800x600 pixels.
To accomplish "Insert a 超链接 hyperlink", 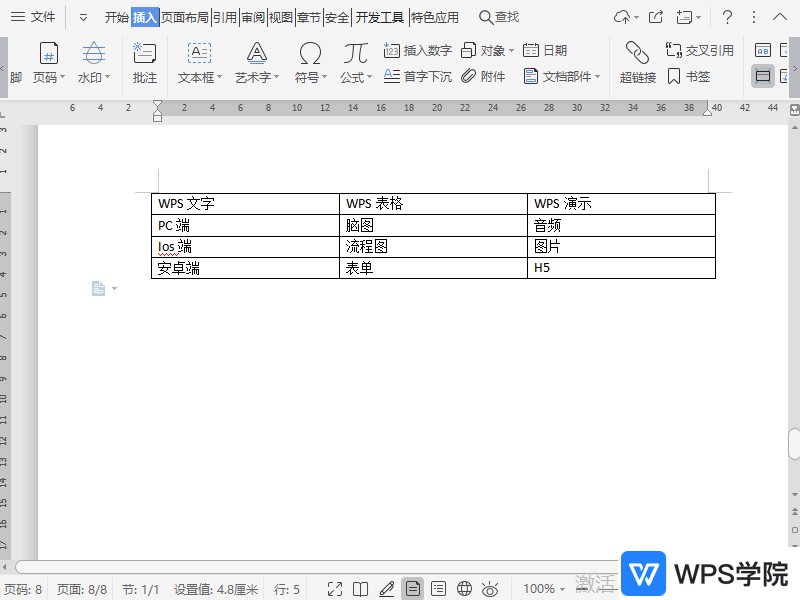I will 638,63.
